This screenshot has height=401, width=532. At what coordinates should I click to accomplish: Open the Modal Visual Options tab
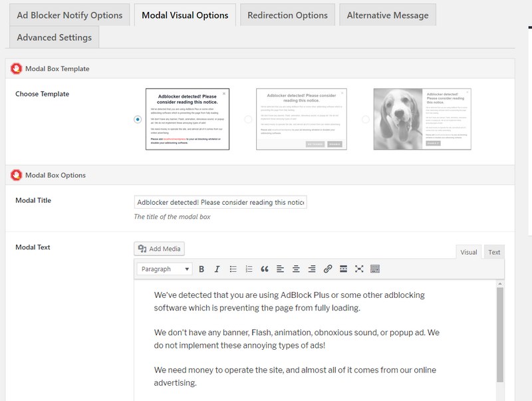coord(185,15)
